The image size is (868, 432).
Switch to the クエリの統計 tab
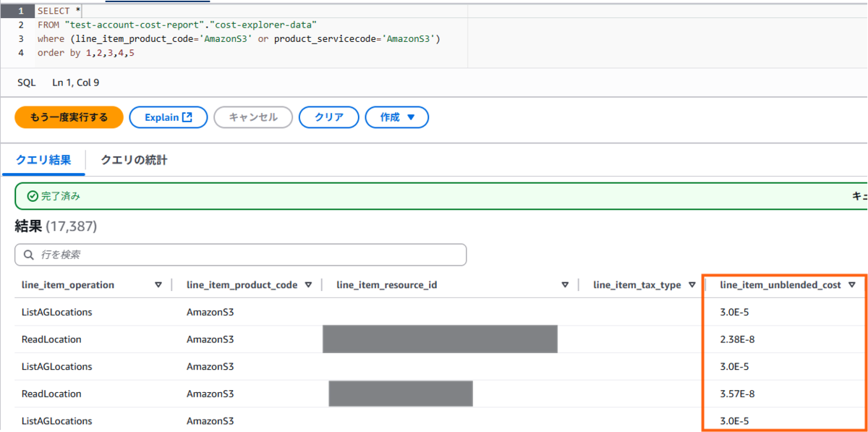point(134,160)
